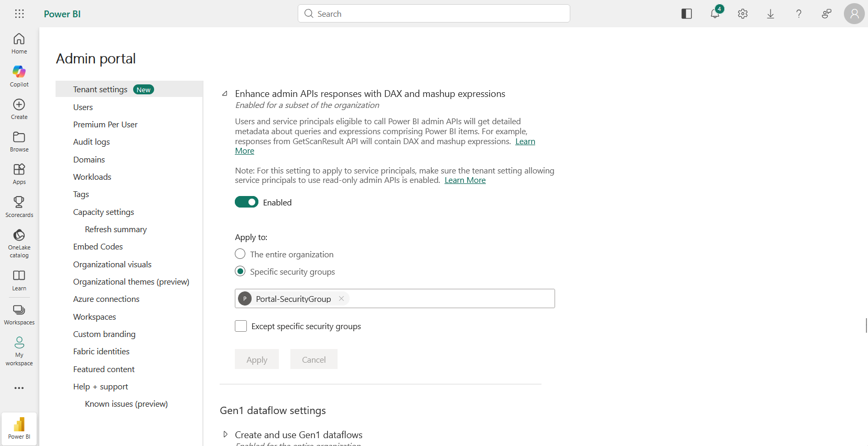Click the Gen1 dataflow settings heading
The height and width of the screenshot is (446, 868).
[273, 410]
